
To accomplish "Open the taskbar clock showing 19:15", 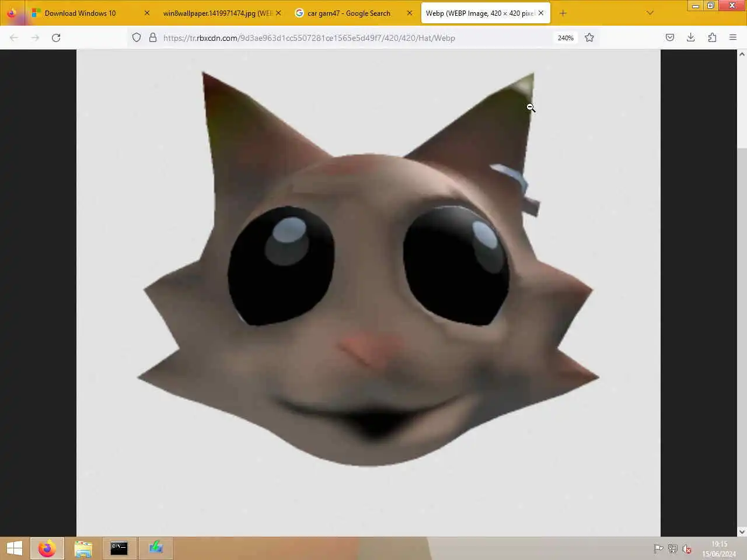I will point(719,549).
